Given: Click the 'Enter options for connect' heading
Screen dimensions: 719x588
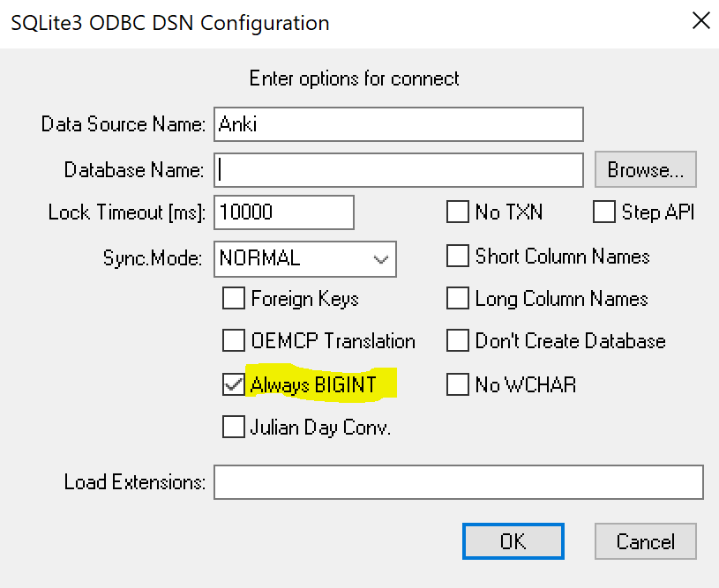Looking at the screenshot, I should pos(354,78).
